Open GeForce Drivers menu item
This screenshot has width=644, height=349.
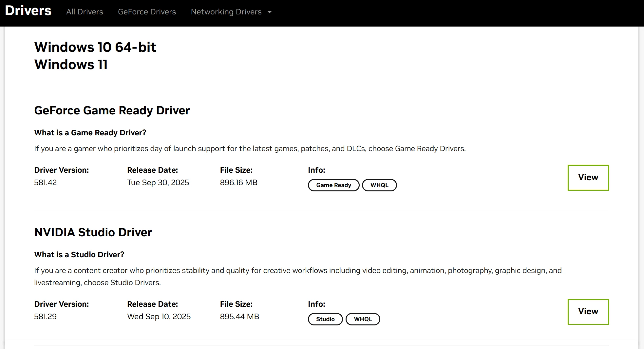pos(147,12)
